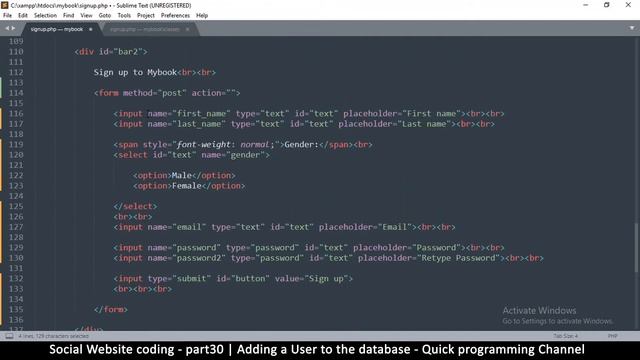Open the Goto menu
Image resolution: width=640 pixels, height=360 pixels.
105,16
